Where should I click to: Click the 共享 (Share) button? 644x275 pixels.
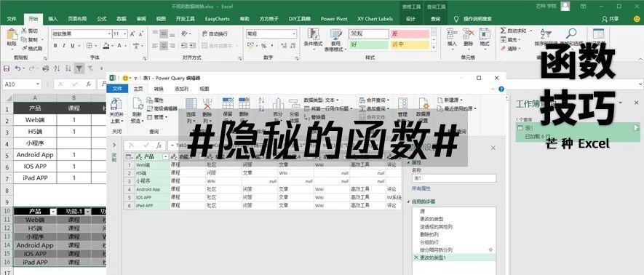611,19
